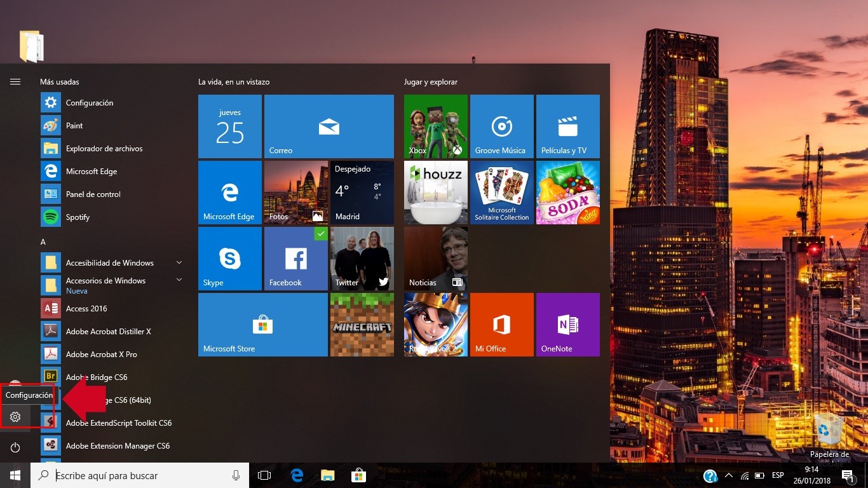Image resolution: width=868 pixels, height=488 pixels.
Task: Open the Microsoft Store tile
Action: (262, 324)
